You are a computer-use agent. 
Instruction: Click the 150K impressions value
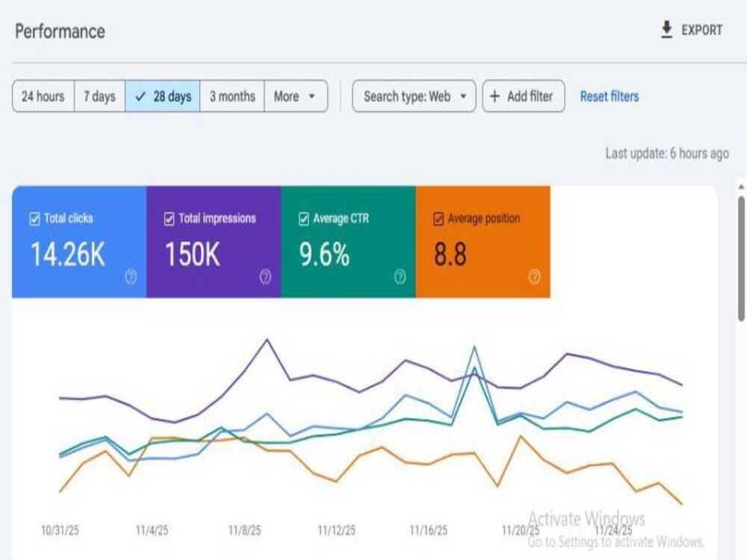coord(193,254)
